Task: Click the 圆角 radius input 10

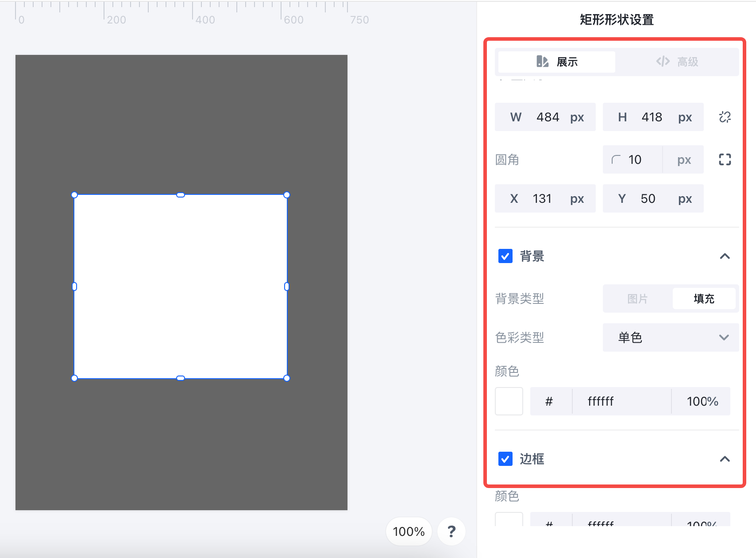Action: click(633, 159)
